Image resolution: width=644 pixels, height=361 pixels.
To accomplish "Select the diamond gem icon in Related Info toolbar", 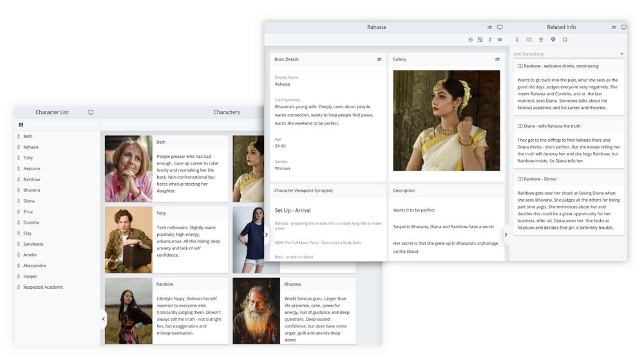I will coord(553,40).
